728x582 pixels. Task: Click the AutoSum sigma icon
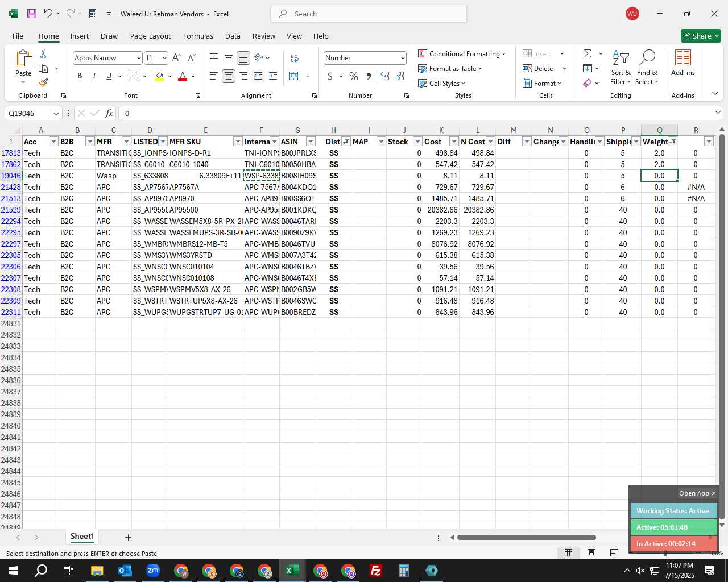click(588, 53)
